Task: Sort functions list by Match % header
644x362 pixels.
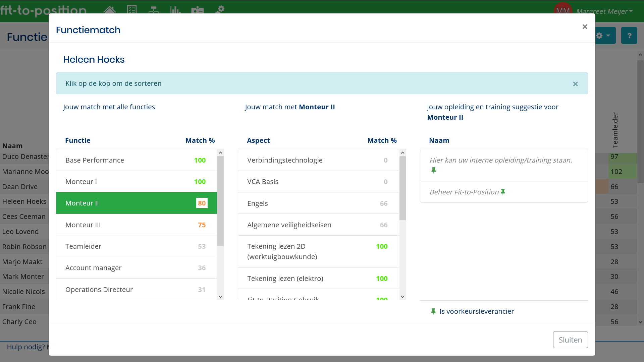Action: click(x=200, y=140)
